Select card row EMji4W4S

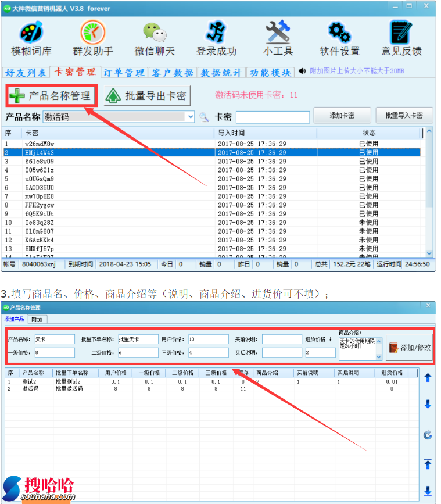tap(212, 152)
